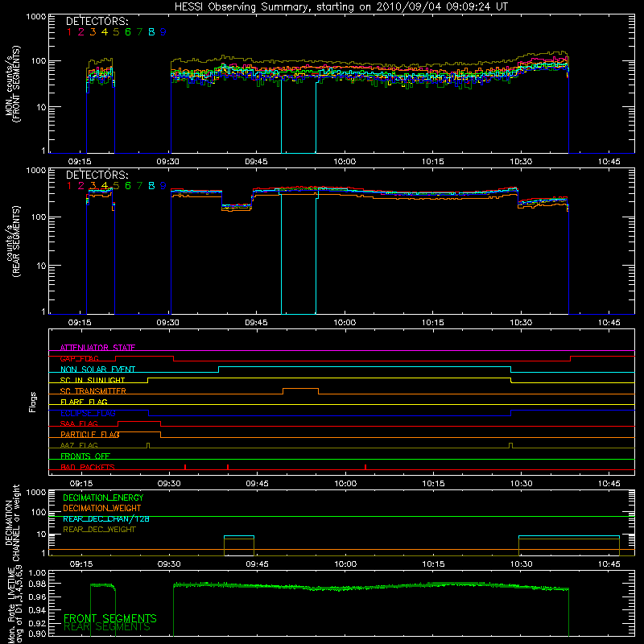Viewport: 644px width, 644px height.
Task: Select the FLARE_FLAG label
Action: point(84,402)
